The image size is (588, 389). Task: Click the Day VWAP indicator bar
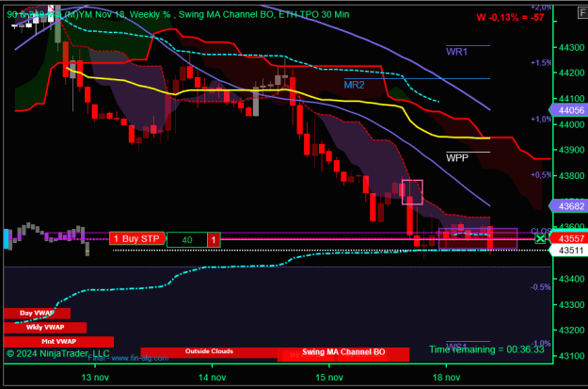click(37, 313)
